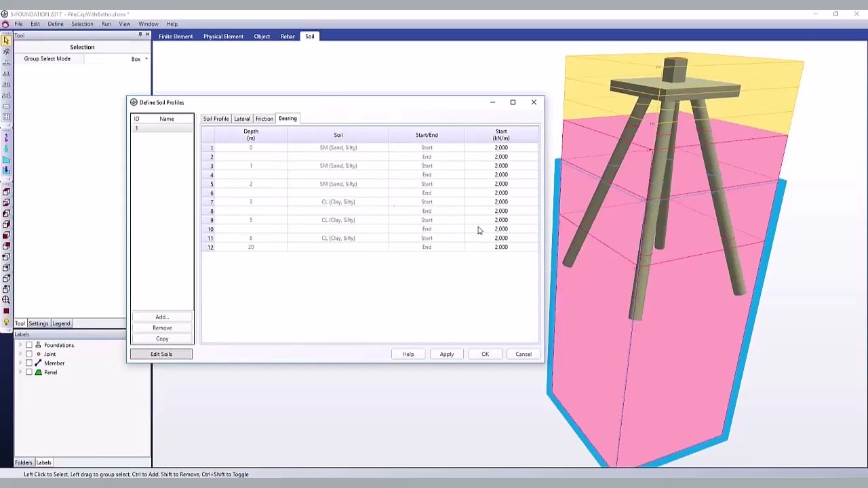Switch to the Settings panel tab

click(38, 323)
